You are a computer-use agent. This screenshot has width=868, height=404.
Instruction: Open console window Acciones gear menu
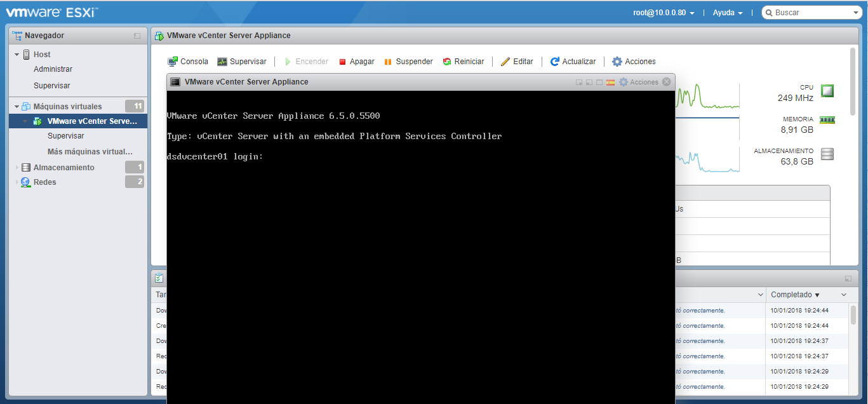tap(639, 82)
